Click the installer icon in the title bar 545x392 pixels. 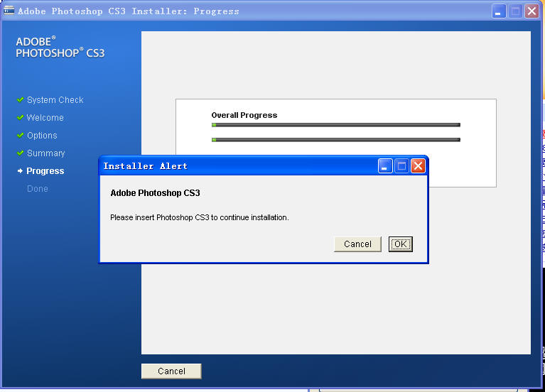(x=9, y=11)
